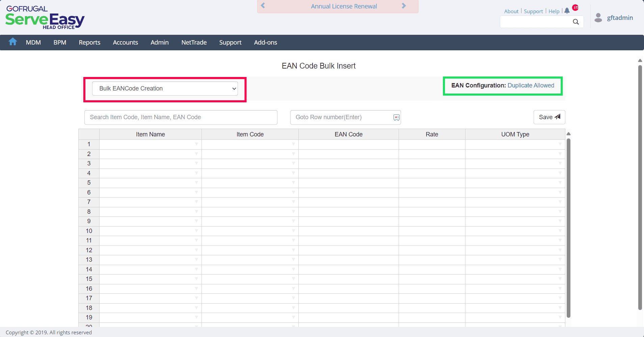Screen dimensions: 644x337
Task: Select the EAN Code column header
Action: (x=349, y=134)
